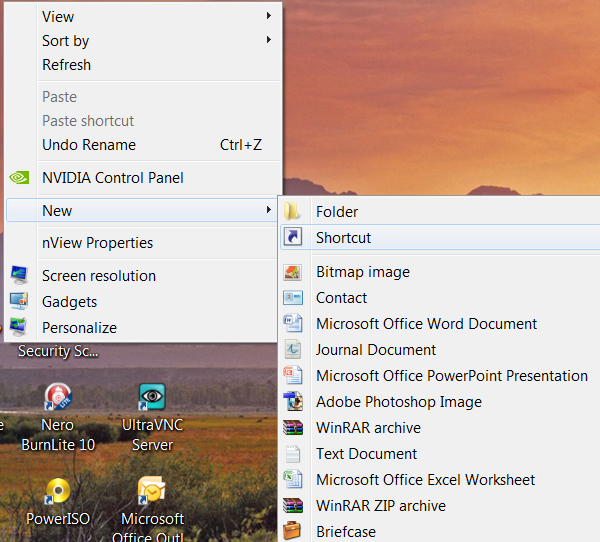This screenshot has height=542, width=600.
Task: Open the View menu entry
Action: pyautogui.click(x=141, y=17)
